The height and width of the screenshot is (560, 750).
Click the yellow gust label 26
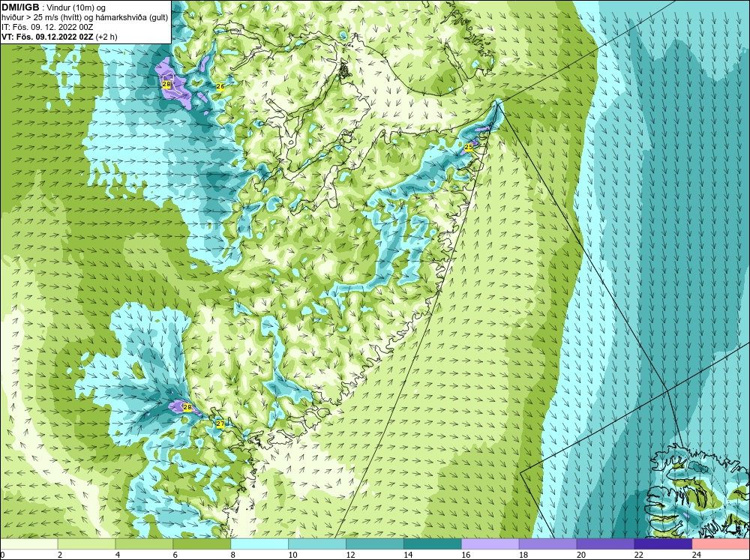[x=220, y=86]
